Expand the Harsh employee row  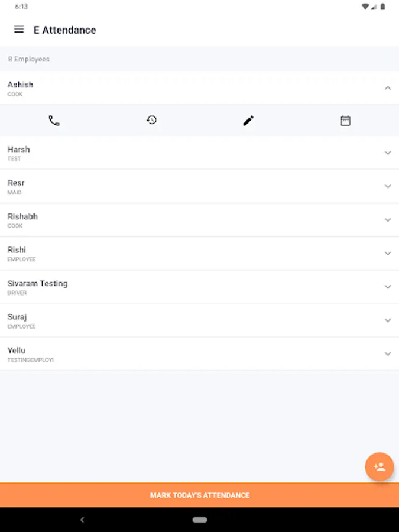(x=387, y=153)
